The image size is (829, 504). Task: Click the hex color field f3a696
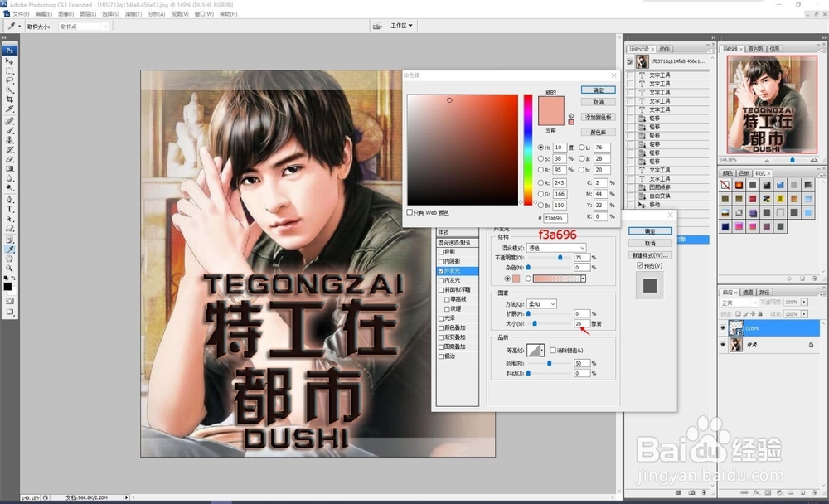coord(555,217)
